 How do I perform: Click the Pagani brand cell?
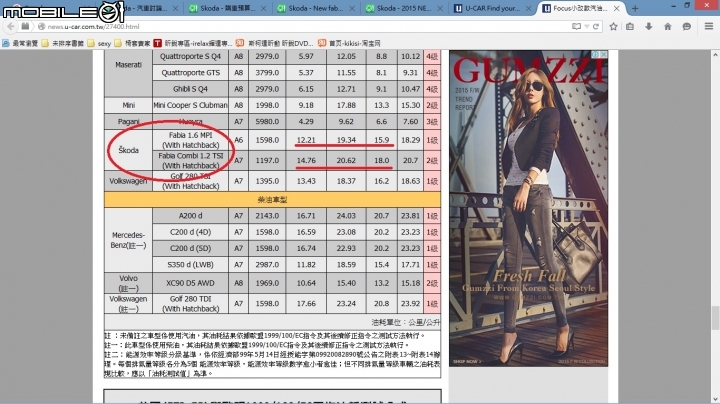click(x=128, y=121)
